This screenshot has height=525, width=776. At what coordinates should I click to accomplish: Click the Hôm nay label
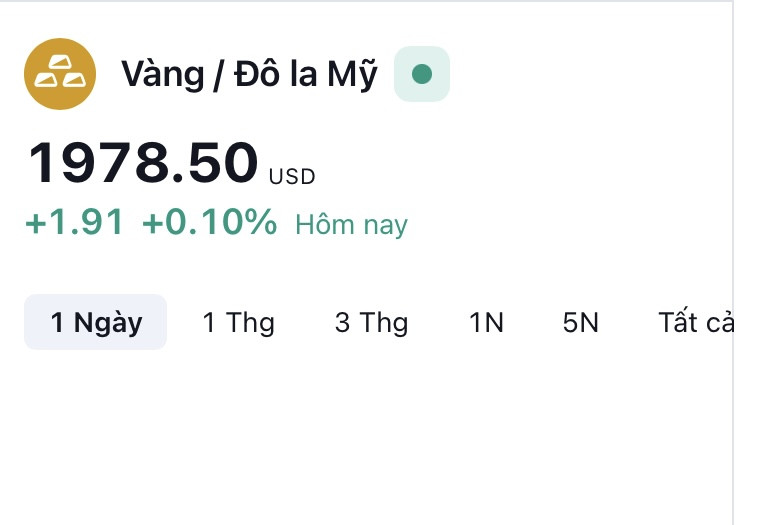point(351,225)
